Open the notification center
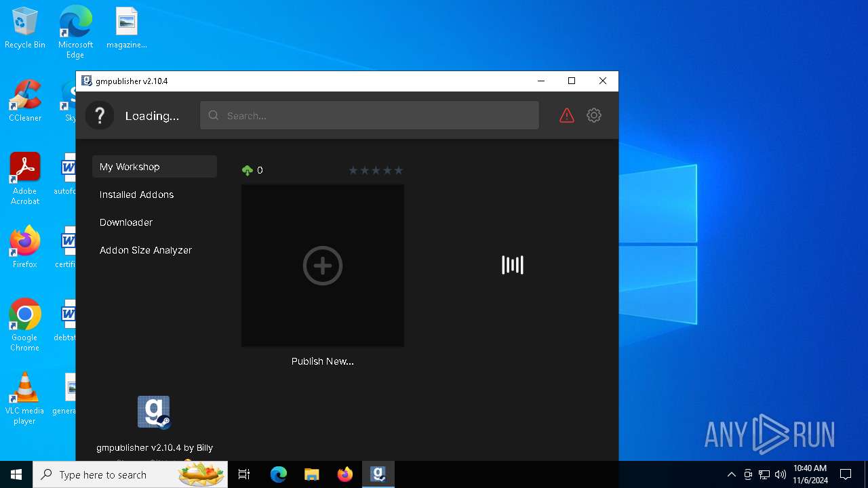 click(846, 474)
